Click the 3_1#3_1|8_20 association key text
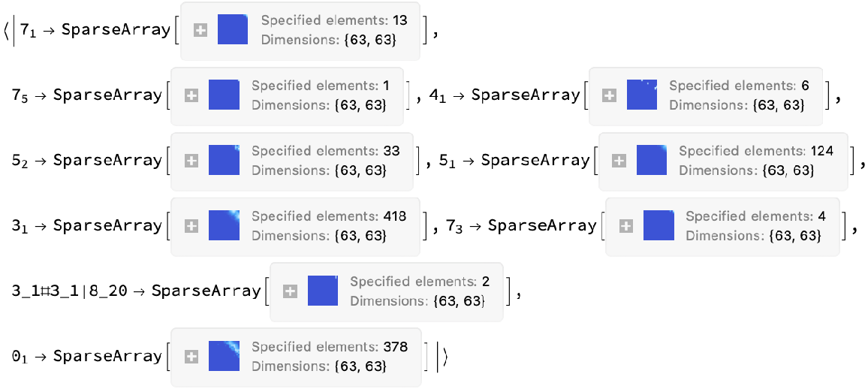This screenshot has height=389, width=868. point(69,291)
